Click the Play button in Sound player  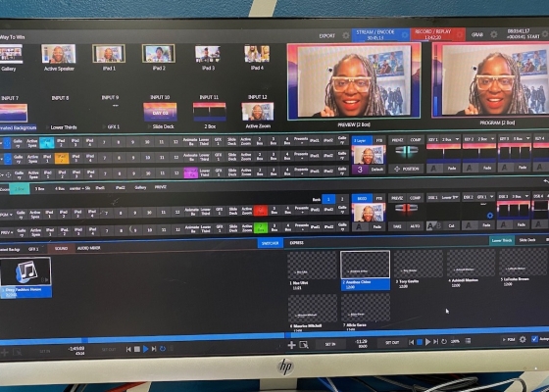[145, 349]
